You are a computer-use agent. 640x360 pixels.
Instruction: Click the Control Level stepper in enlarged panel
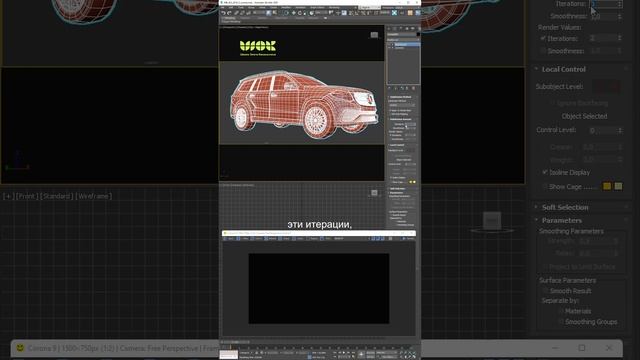click(620, 131)
